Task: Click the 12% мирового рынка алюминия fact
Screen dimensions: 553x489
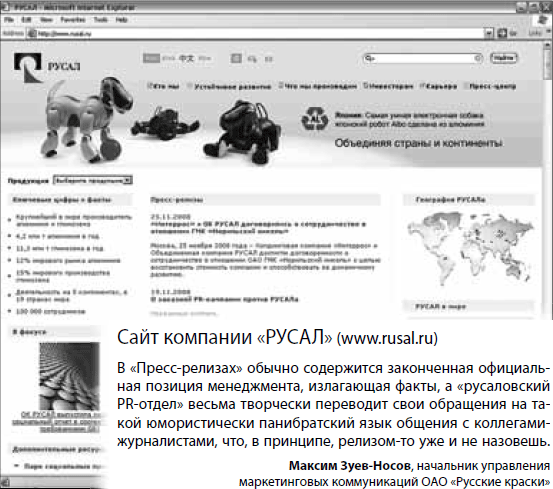Action: (x=68, y=261)
